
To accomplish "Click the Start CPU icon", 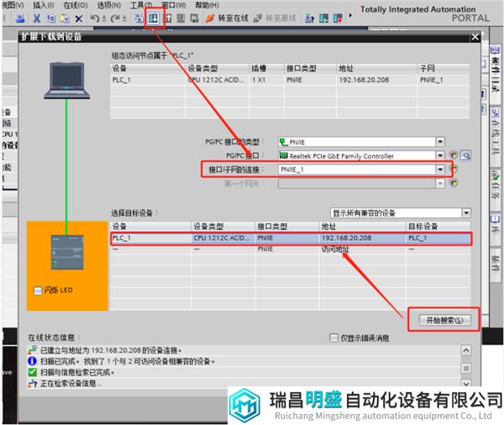I will pos(323,18).
